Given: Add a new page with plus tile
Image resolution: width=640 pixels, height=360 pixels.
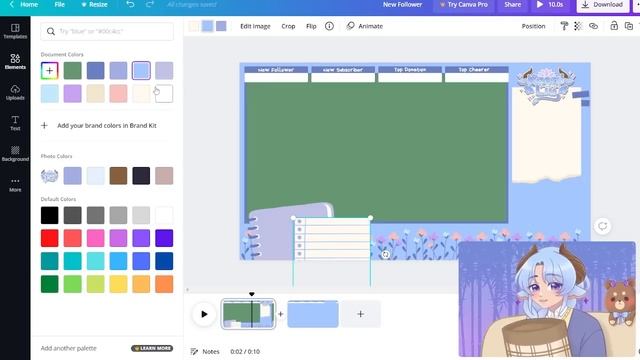Looking at the screenshot, I should [360, 314].
